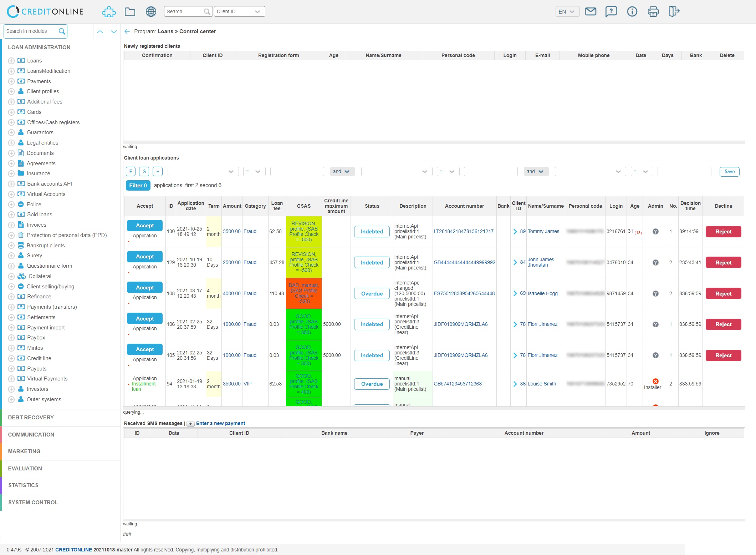The image size is (756, 555).
Task: Open the Client ID search dropdown
Action: [x=239, y=11]
